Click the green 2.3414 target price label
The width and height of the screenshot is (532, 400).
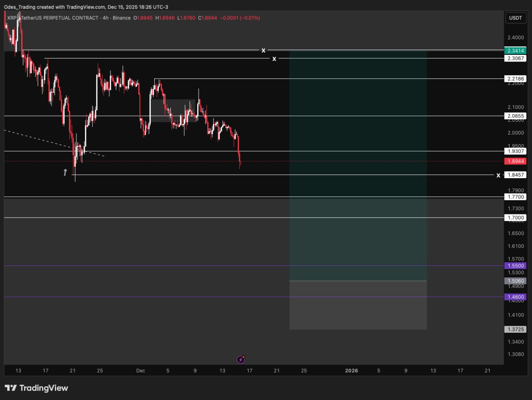point(515,51)
